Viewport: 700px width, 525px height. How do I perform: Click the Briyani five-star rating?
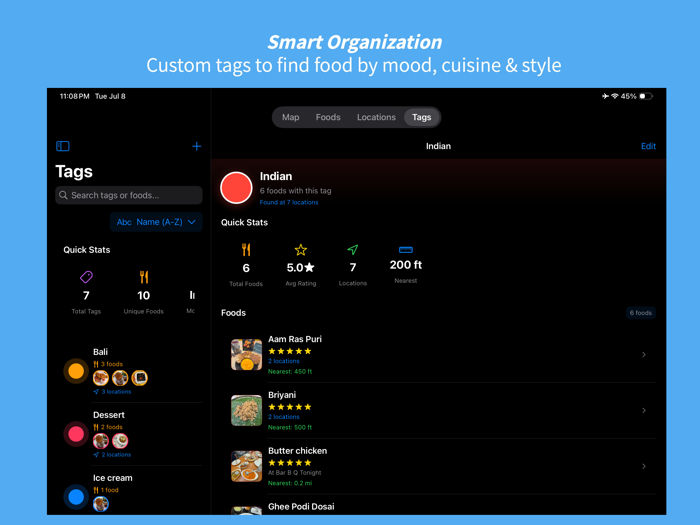click(290, 407)
